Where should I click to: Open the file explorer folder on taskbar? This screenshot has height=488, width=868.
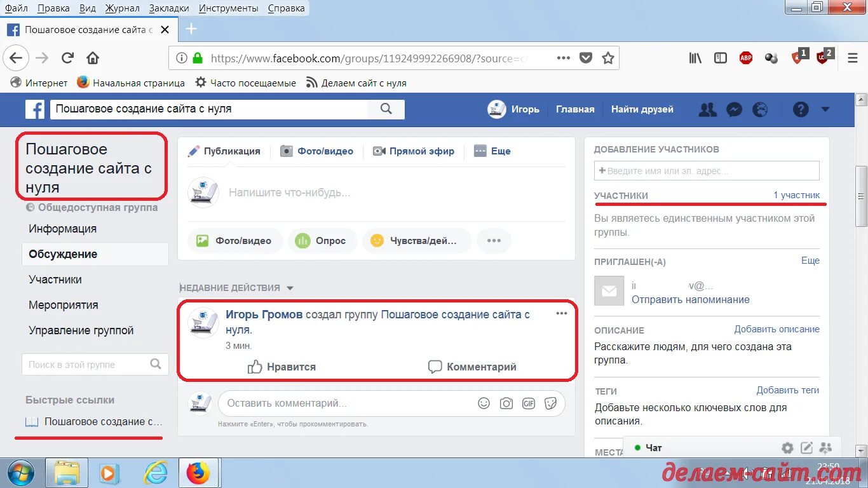(x=66, y=473)
